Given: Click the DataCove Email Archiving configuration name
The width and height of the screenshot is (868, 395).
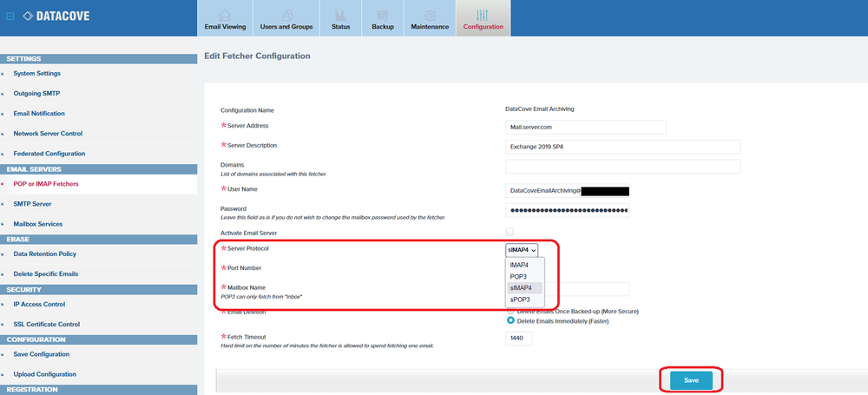Looking at the screenshot, I should 540,109.
